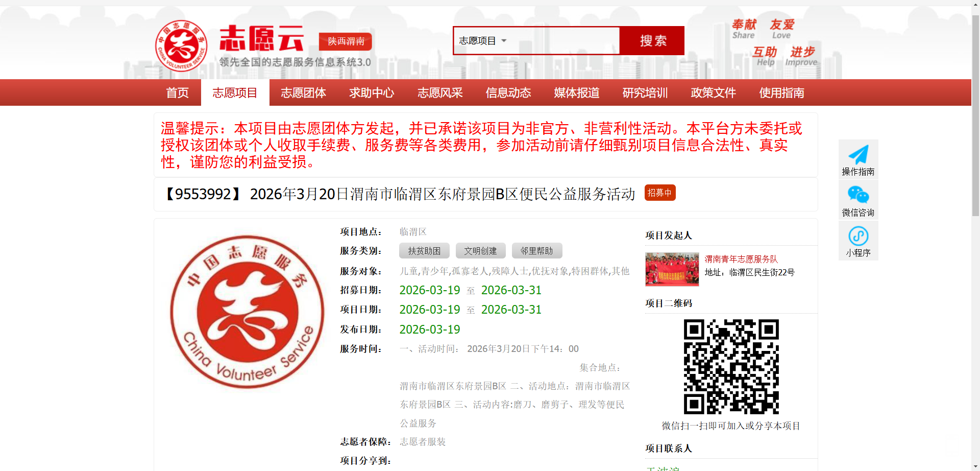Open the 渭南青年志愿服务队 link
The image size is (980, 471).
coord(741,259)
